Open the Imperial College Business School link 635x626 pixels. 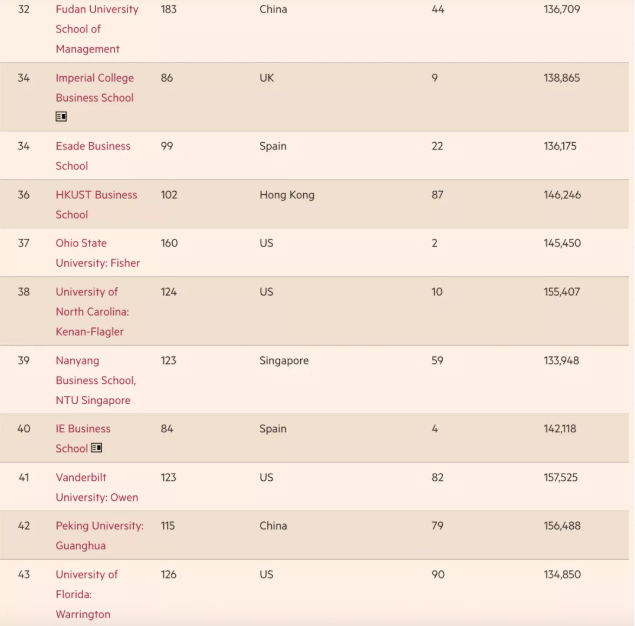pyautogui.click(x=94, y=88)
